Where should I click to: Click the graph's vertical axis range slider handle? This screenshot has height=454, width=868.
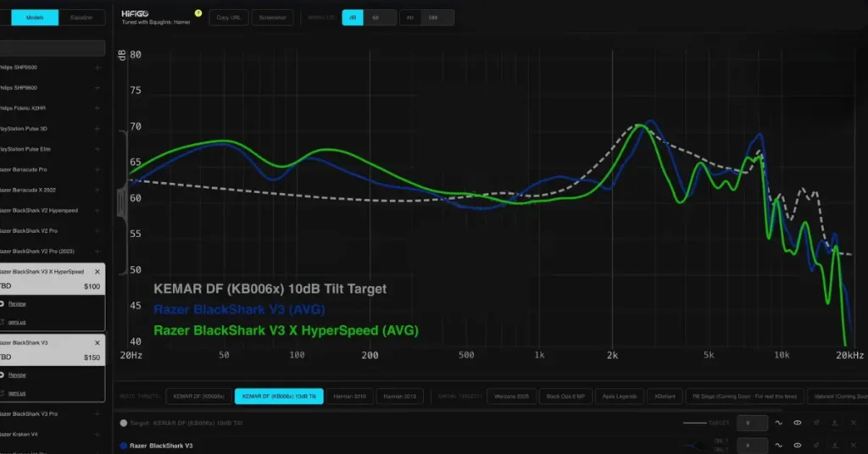pos(121,203)
